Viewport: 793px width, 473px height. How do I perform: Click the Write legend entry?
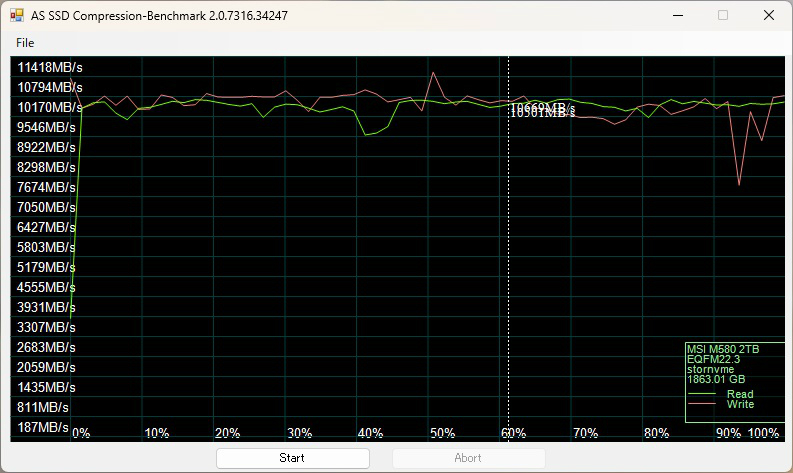click(740, 404)
